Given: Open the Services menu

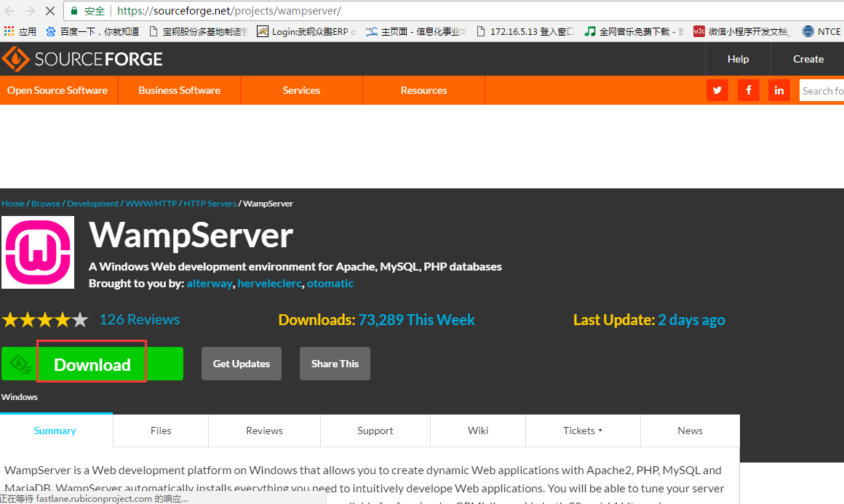Looking at the screenshot, I should (301, 90).
